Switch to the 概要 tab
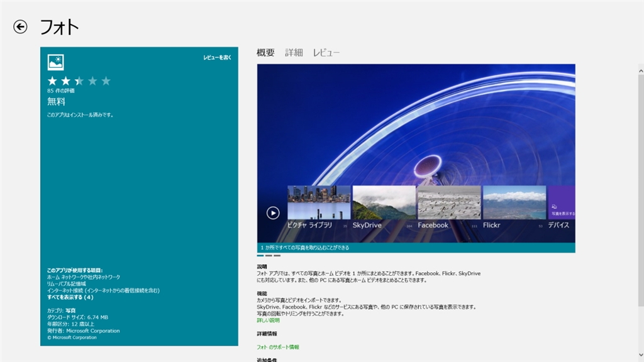 (265, 53)
